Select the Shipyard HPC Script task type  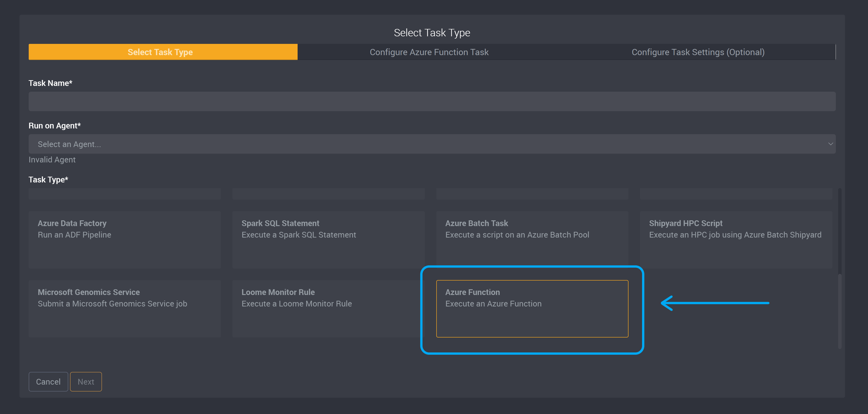tap(736, 240)
